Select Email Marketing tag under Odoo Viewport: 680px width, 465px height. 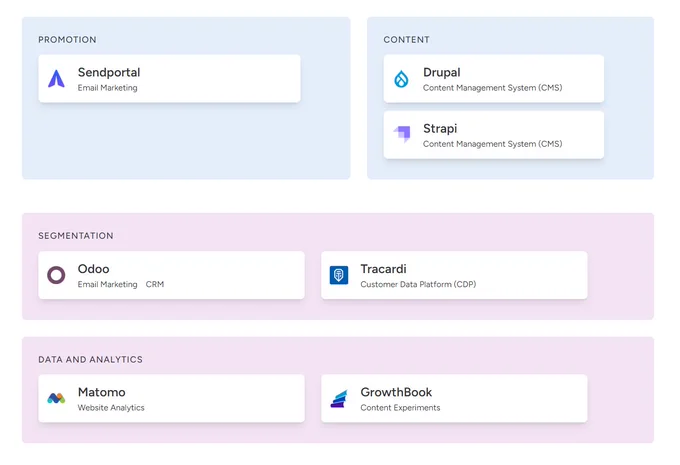(108, 284)
